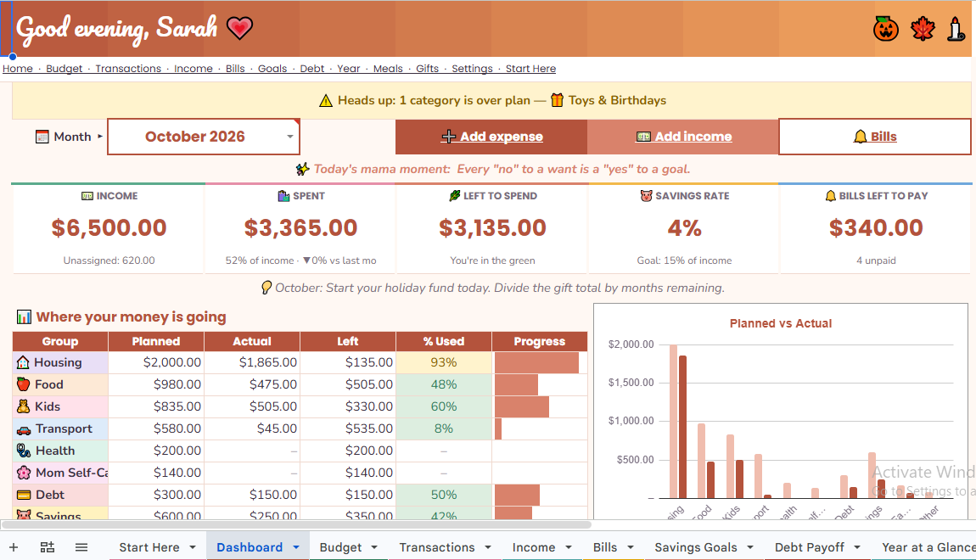
Task: Click the warning triangle in heads-up banner
Action: 326,100
